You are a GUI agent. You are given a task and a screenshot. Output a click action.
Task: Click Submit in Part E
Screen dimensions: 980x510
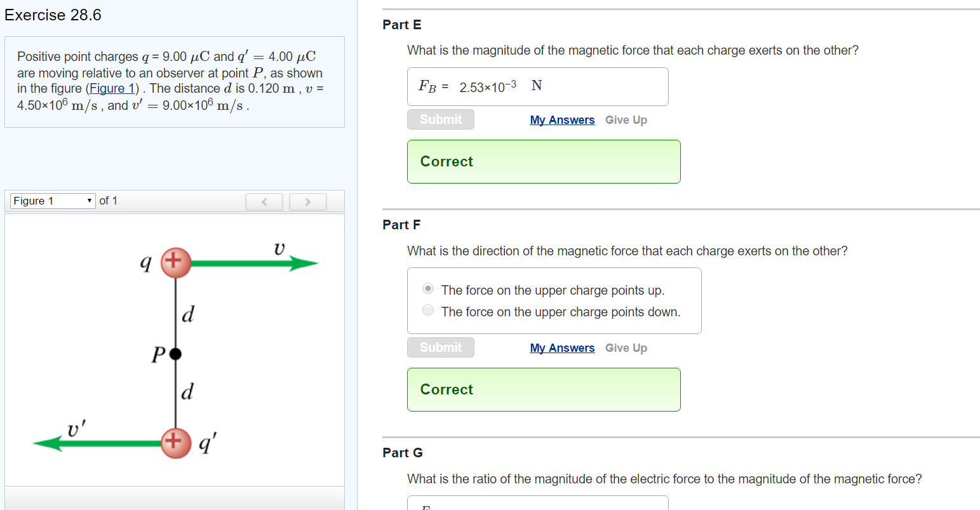click(440, 119)
